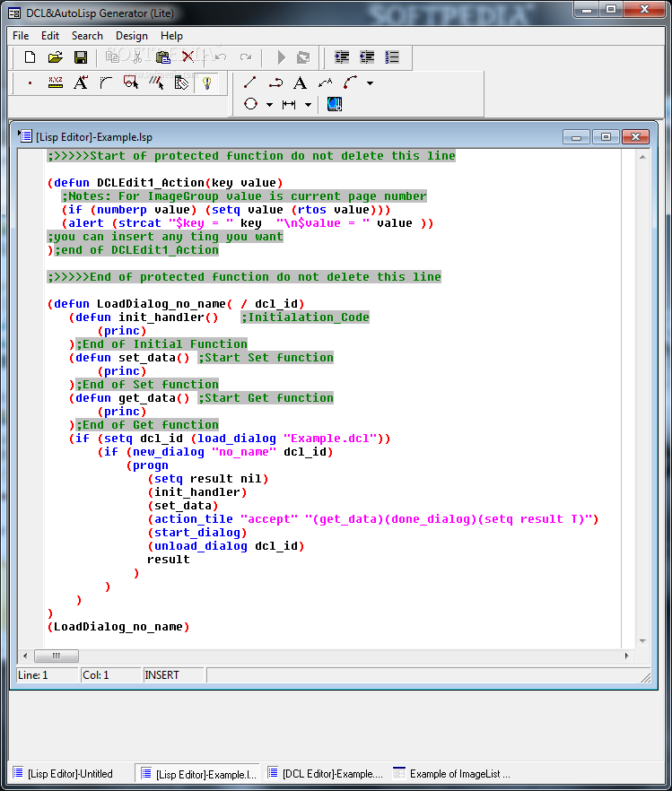Open the File menu
The image size is (672, 791).
[21, 36]
